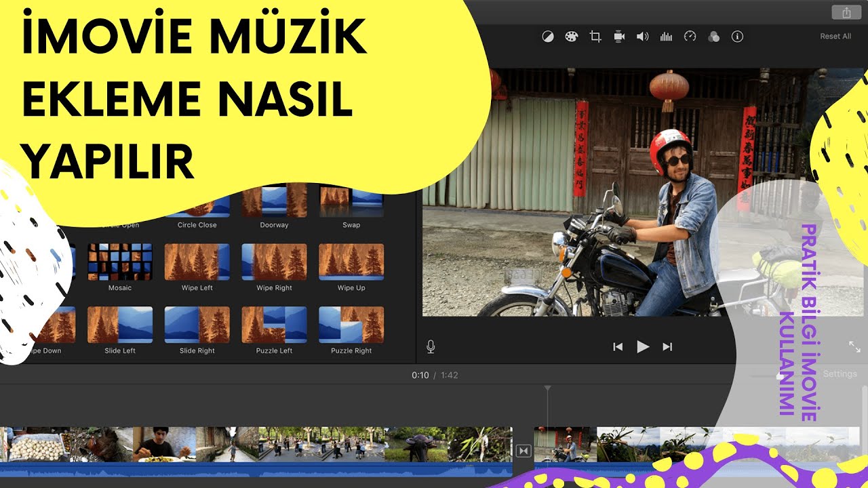Open the color balance adjustment
This screenshot has height=488, width=868.
click(x=548, y=37)
